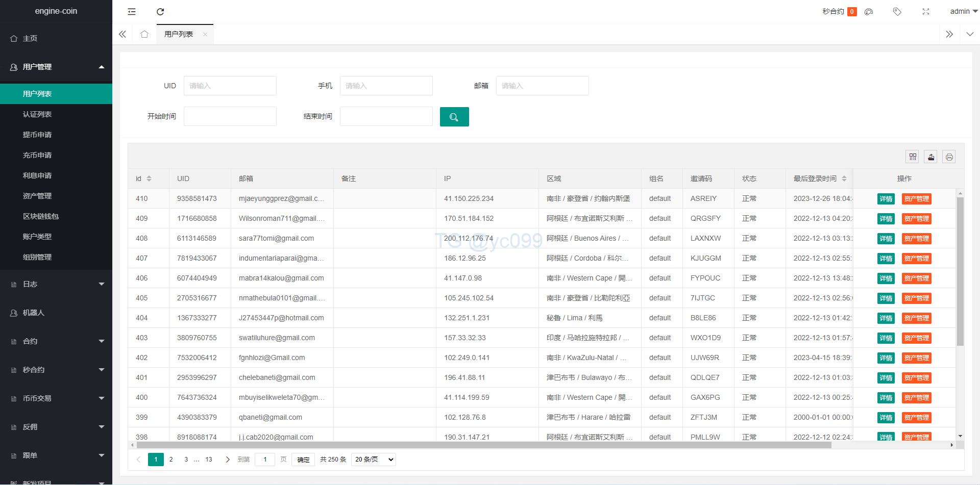Open the admin user dropdown
The height and width of the screenshot is (485, 980).
963,11
